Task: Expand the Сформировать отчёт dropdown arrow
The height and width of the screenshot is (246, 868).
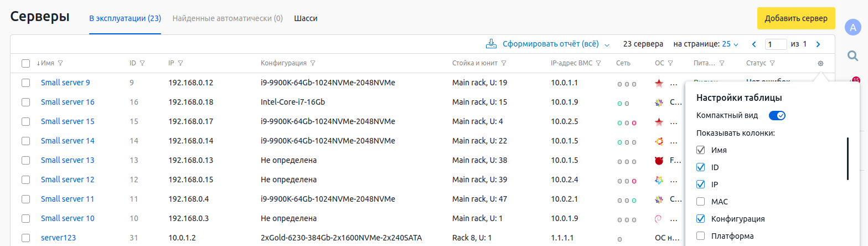Action: click(607, 44)
